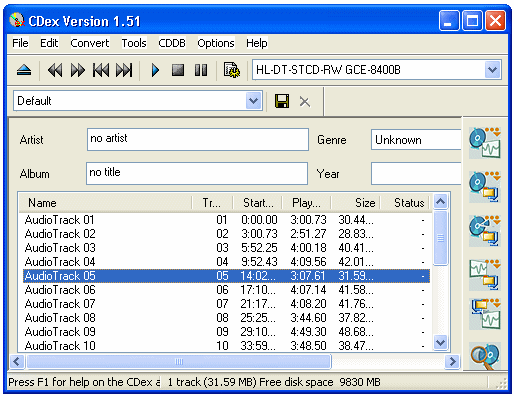Open the Convert menu
This screenshot has width=514, height=396.
90,43
